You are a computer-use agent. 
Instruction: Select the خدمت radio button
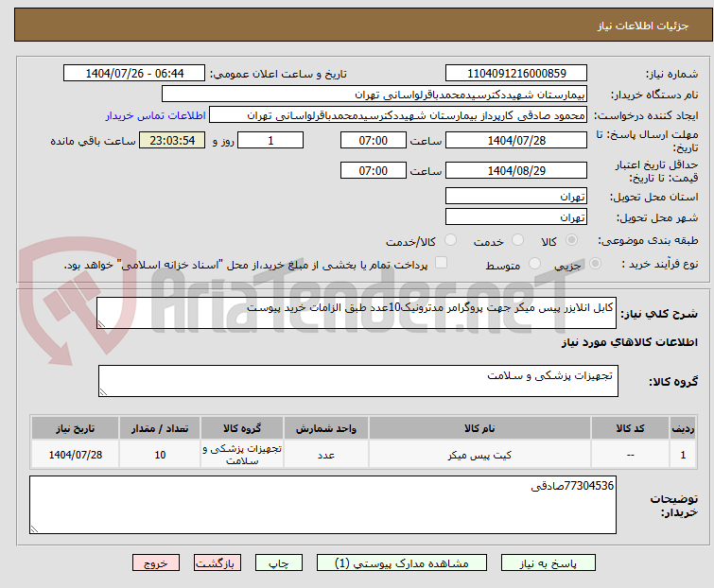(517, 240)
